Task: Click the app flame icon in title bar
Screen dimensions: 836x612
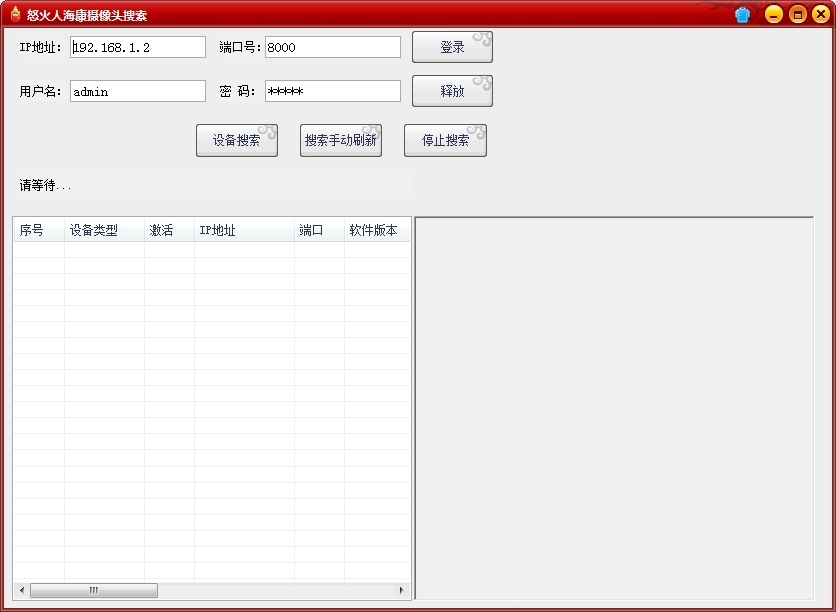Action: [x=15, y=14]
